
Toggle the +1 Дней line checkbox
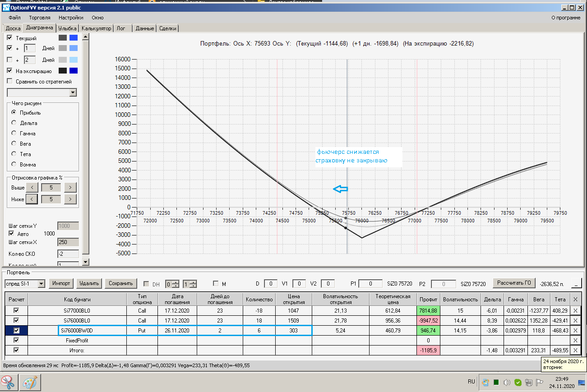(x=10, y=48)
